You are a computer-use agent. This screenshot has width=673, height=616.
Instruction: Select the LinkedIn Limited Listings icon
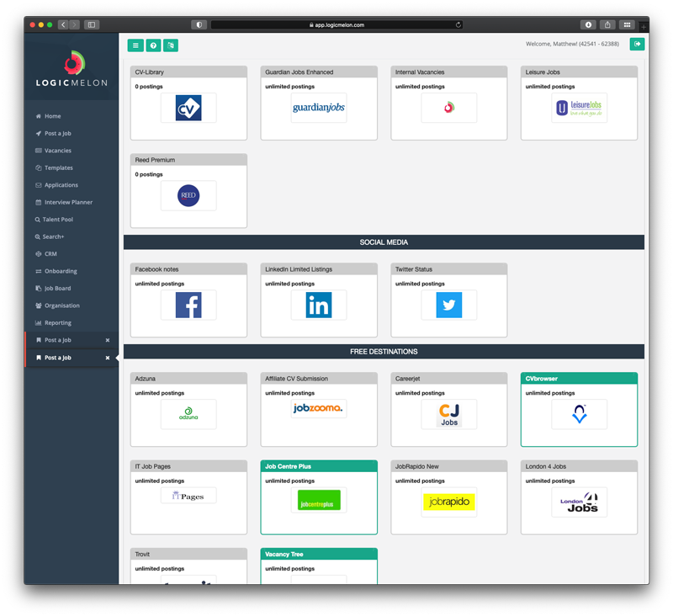point(319,305)
